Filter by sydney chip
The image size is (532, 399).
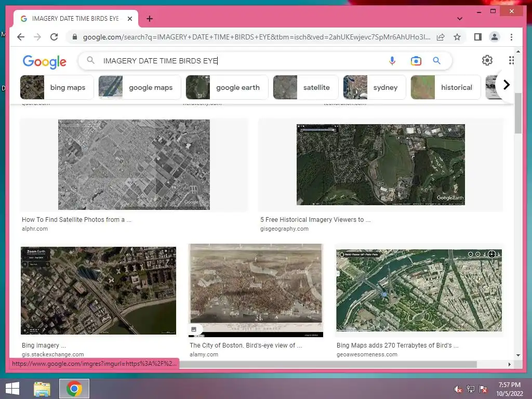pos(374,87)
